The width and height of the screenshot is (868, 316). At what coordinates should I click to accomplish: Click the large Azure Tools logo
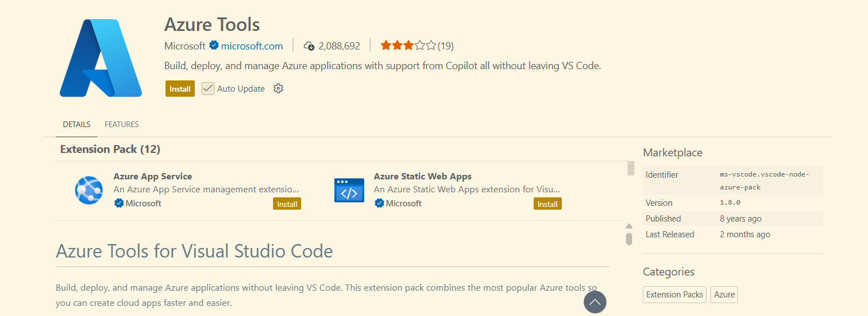pos(101,58)
